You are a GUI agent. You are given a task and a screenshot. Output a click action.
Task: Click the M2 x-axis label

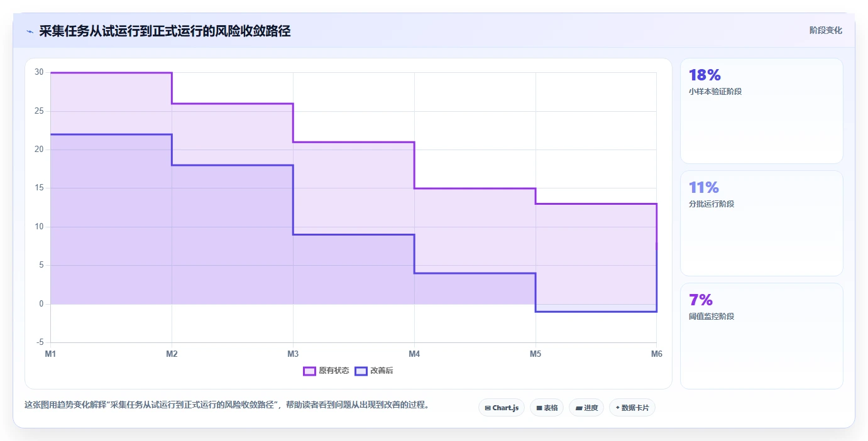[x=172, y=354]
